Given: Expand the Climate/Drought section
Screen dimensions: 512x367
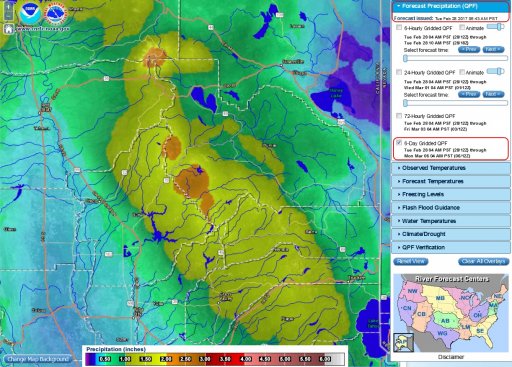Looking at the screenshot, I should point(451,234).
